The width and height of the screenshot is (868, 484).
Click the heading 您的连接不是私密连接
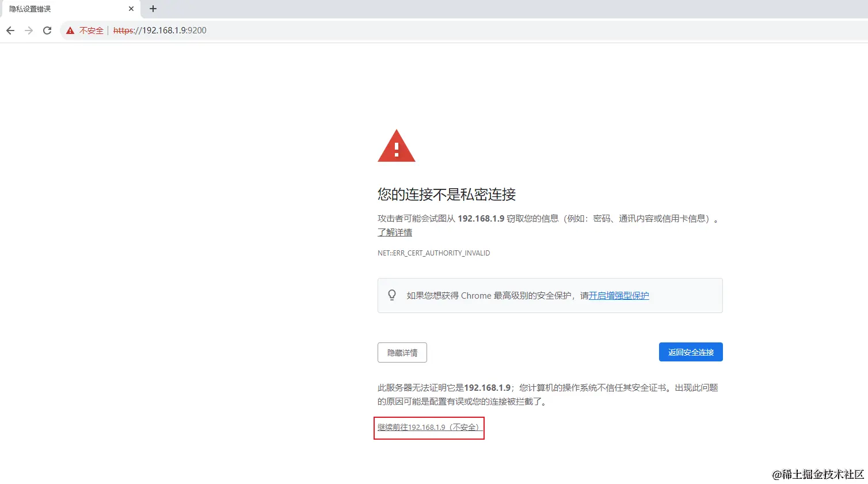pos(447,195)
